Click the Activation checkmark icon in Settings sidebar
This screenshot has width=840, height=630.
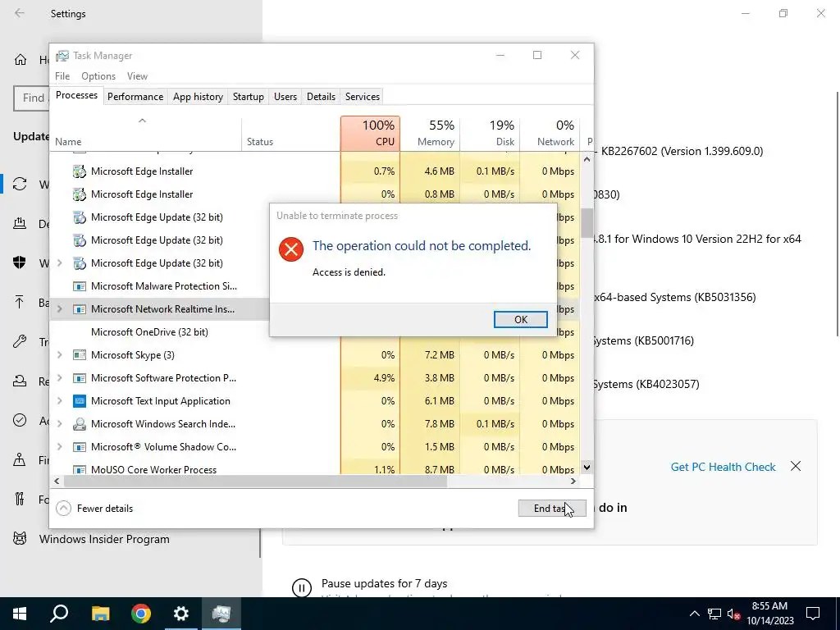click(x=20, y=420)
